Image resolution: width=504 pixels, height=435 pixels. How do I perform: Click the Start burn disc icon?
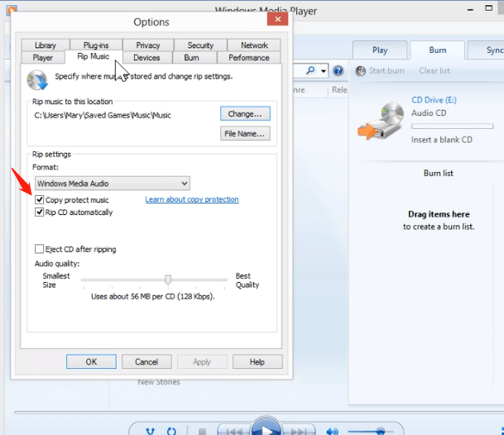[361, 71]
